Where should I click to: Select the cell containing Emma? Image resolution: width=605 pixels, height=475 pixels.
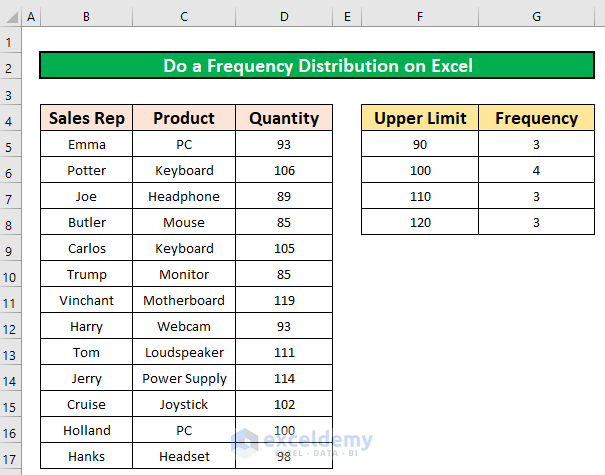click(x=87, y=144)
